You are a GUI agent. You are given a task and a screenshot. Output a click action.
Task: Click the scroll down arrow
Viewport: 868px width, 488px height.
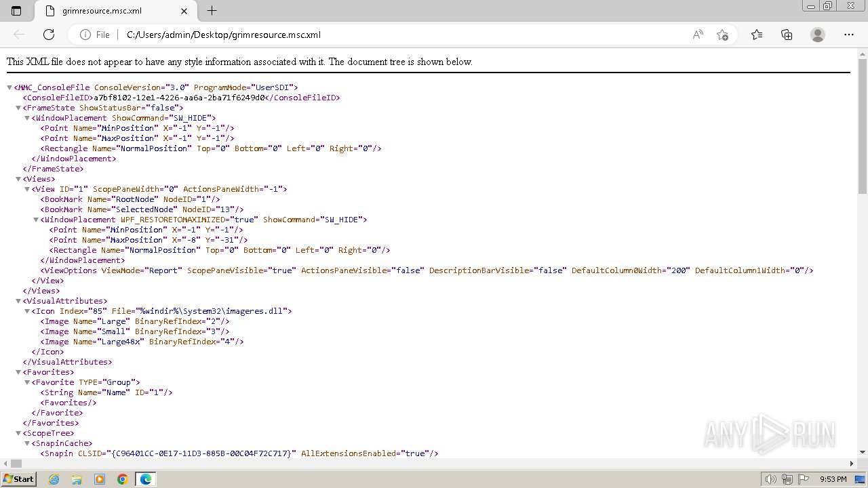point(863,452)
